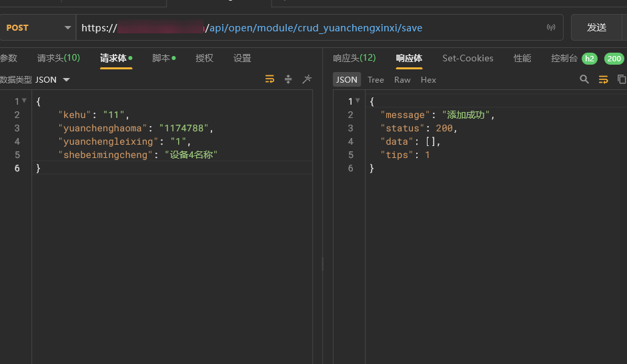The width and height of the screenshot is (627, 364).
Task: Collapse JSON fold arrow on request line 1
Action: 25,101
